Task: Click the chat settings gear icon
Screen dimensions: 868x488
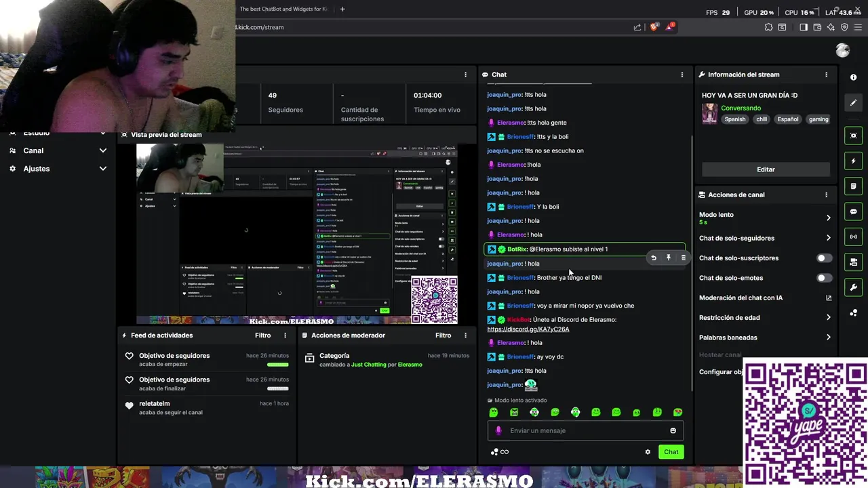Action: click(648, 452)
